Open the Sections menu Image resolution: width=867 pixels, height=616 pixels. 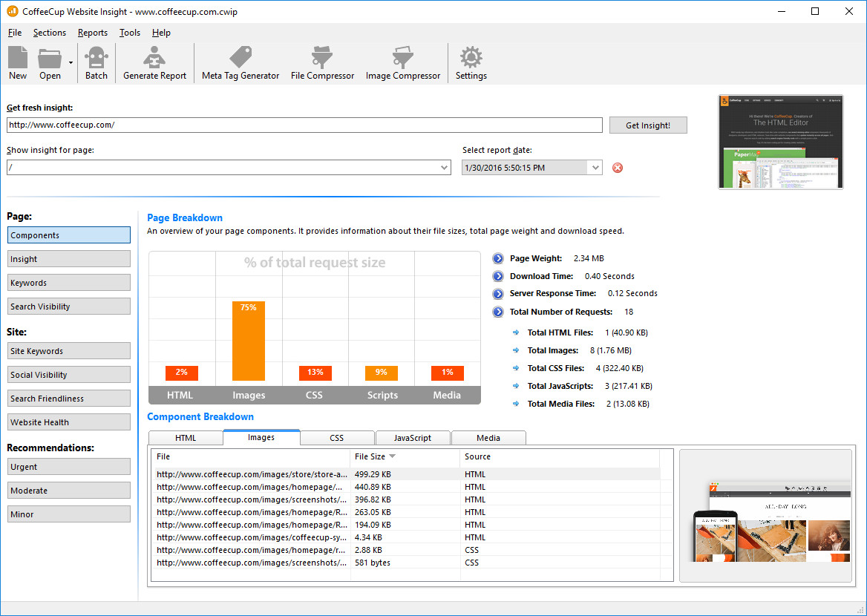50,33
